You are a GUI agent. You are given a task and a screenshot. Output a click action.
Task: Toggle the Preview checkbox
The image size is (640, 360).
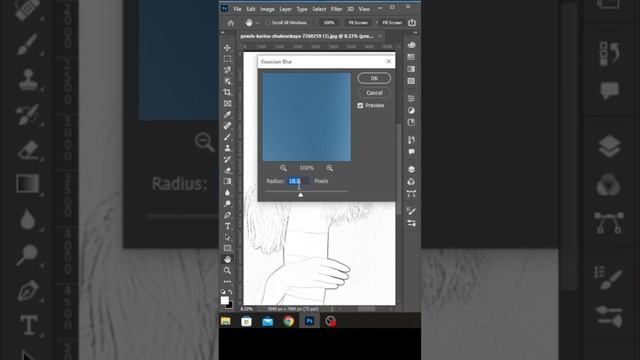pyautogui.click(x=360, y=105)
